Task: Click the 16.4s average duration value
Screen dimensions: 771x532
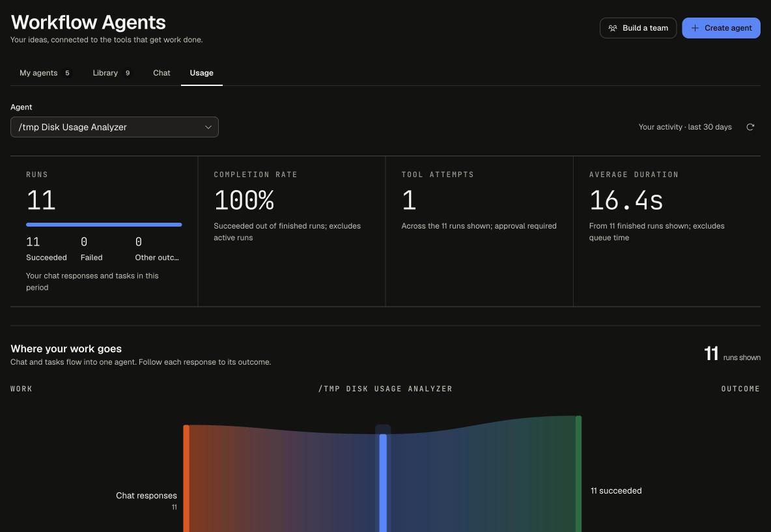Action: coord(626,200)
